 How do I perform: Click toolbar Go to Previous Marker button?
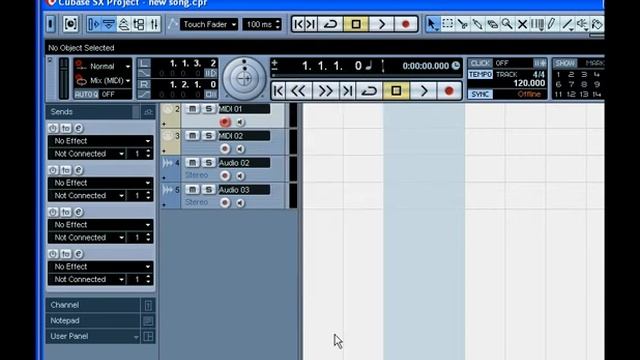[299, 24]
